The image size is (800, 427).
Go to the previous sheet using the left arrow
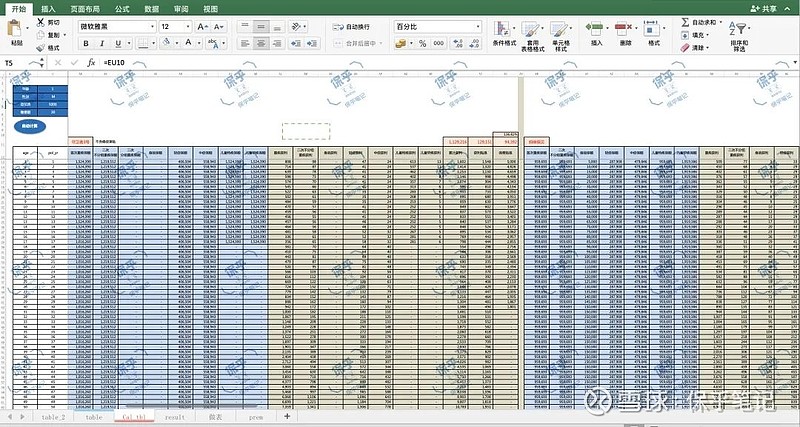tap(9, 417)
